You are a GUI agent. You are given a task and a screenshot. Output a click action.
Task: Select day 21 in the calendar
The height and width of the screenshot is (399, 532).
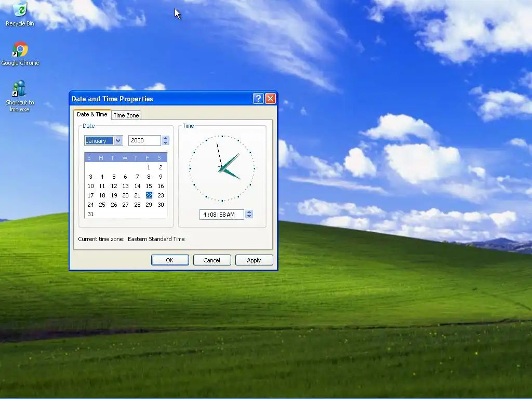[137, 195]
